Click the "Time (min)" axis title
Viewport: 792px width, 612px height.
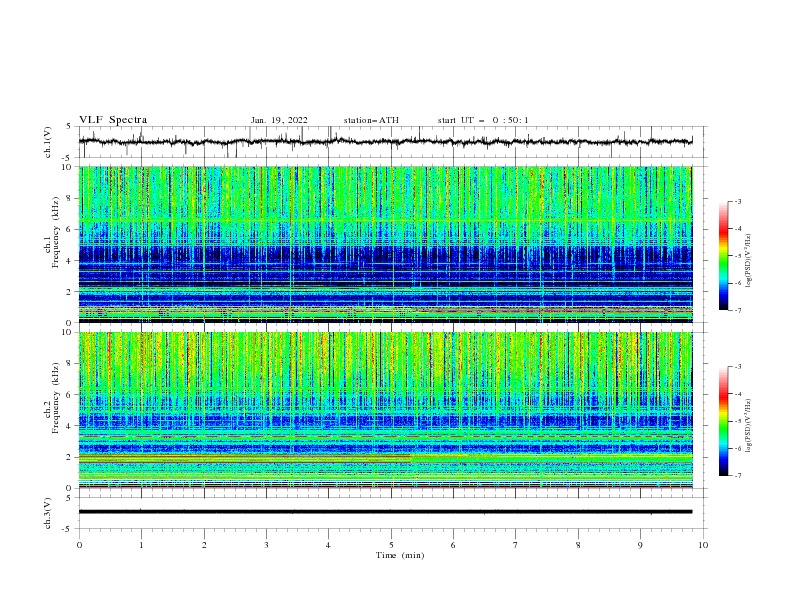click(400, 555)
